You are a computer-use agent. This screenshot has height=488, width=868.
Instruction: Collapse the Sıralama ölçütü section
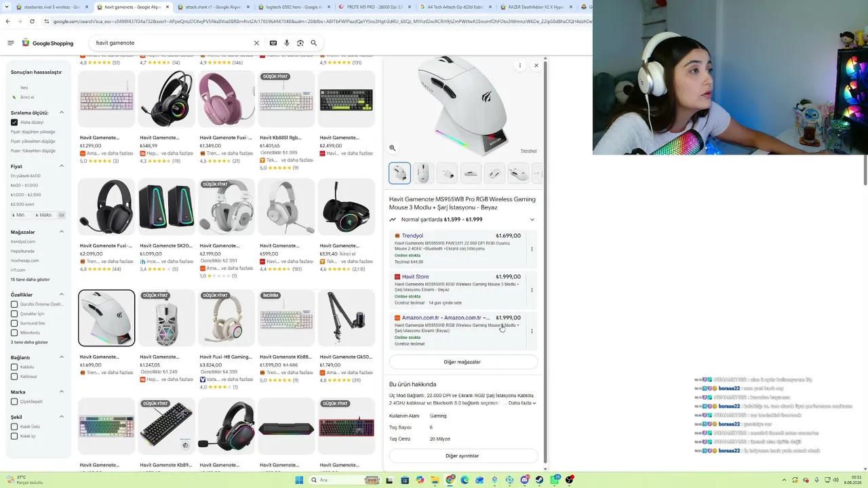(x=62, y=113)
